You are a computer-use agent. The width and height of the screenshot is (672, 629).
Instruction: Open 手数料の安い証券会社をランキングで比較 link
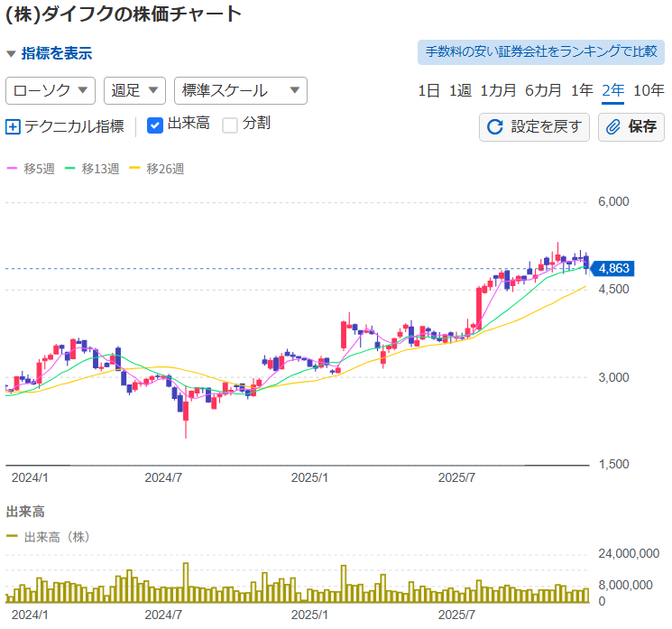541,51
